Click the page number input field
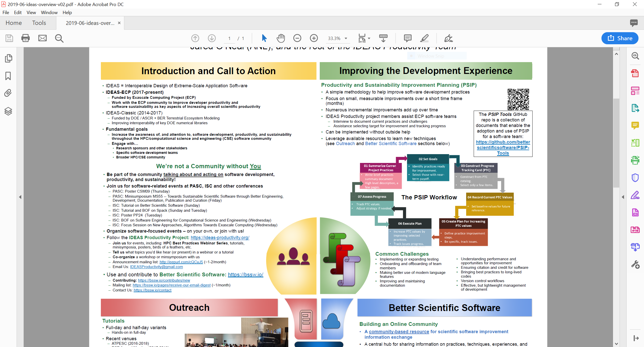Image resolution: width=644 pixels, height=347 pixels. point(229,38)
